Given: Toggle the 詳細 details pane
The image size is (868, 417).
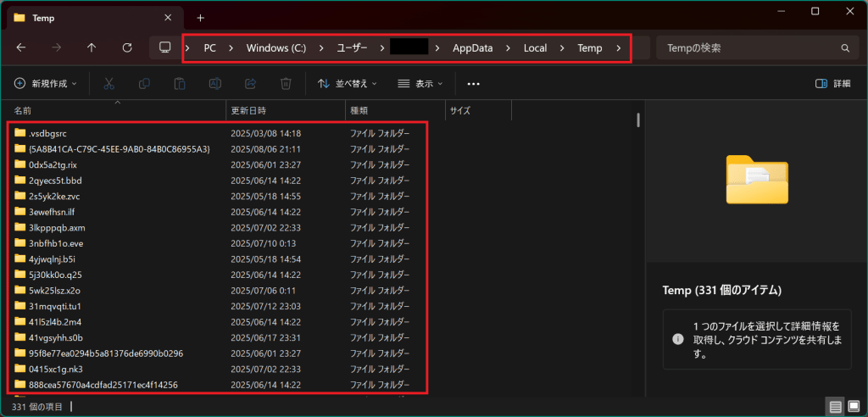Looking at the screenshot, I should (832, 84).
